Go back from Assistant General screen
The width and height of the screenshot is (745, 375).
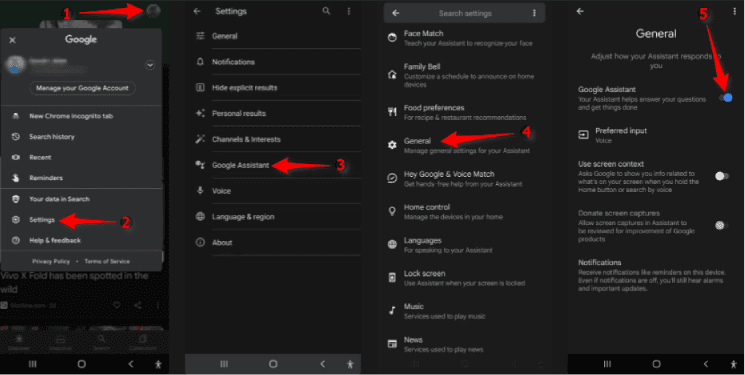tap(580, 11)
